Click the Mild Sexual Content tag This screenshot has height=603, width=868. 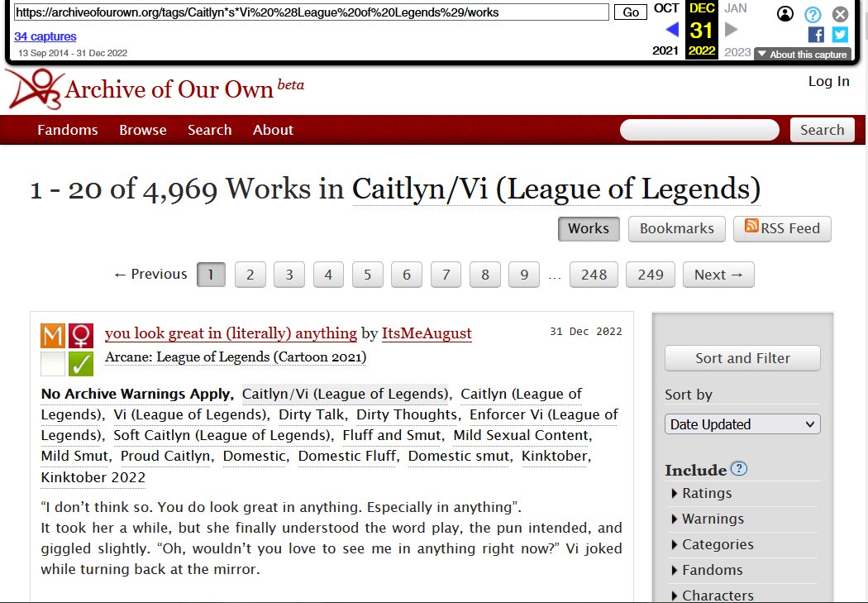522,435
